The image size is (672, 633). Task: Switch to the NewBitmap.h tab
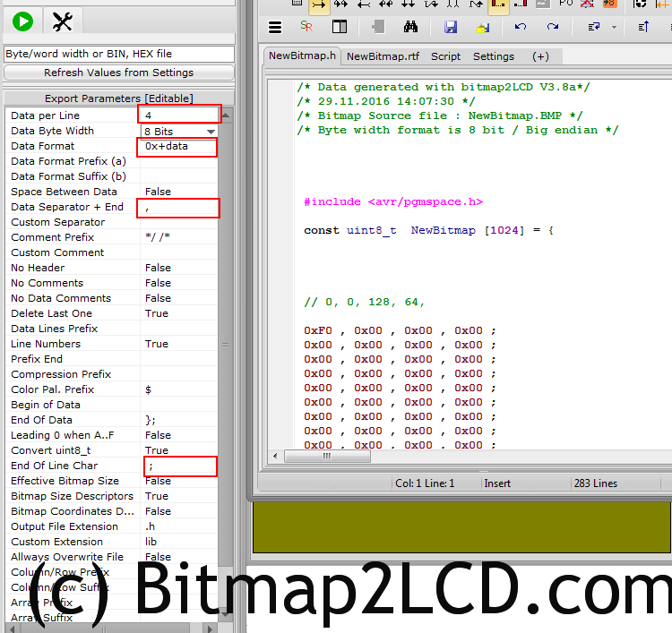(x=302, y=56)
